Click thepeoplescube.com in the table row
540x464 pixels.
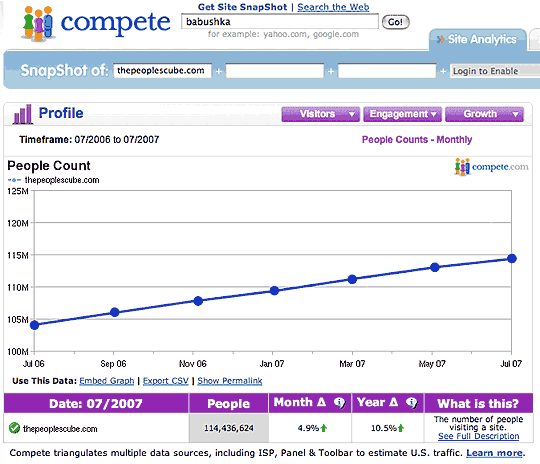[60, 429]
